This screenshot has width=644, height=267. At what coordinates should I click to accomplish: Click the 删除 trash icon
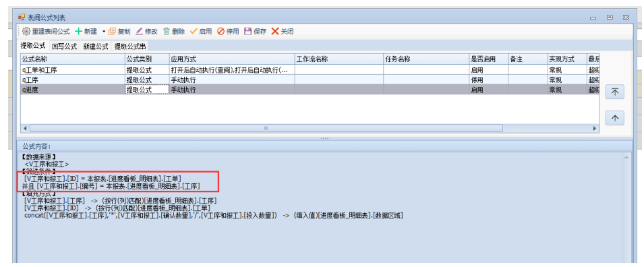coord(167,31)
